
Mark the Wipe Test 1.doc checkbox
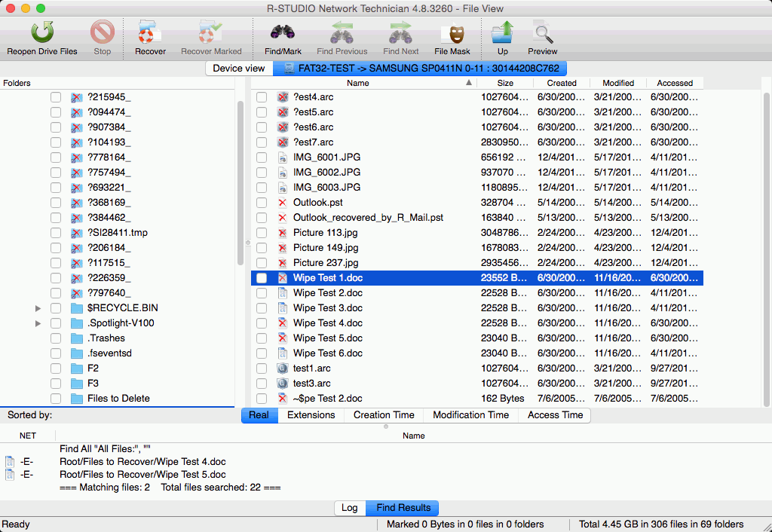(262, 278)
